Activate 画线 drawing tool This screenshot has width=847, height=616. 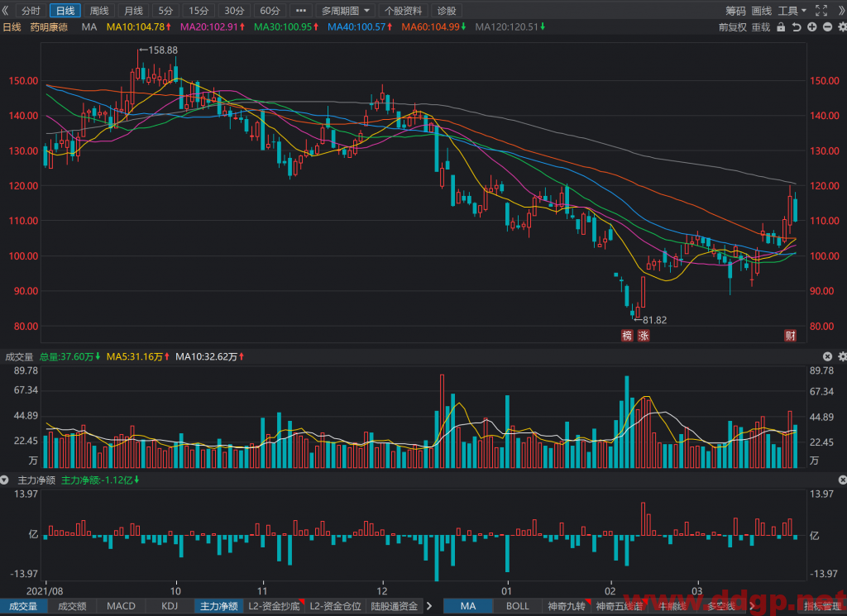(761, 10)
